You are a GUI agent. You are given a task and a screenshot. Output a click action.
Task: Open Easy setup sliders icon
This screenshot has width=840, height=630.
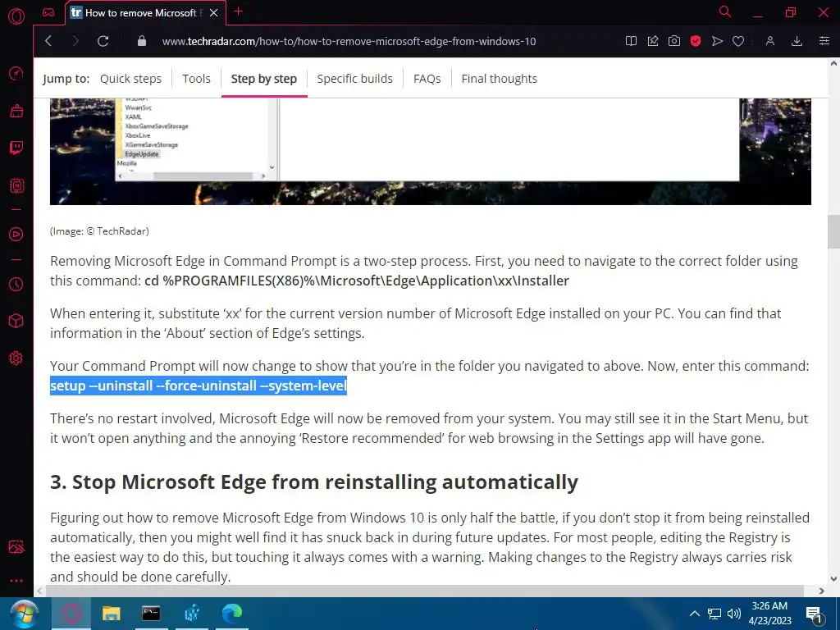pyautogui.click(x=824, y=41)
